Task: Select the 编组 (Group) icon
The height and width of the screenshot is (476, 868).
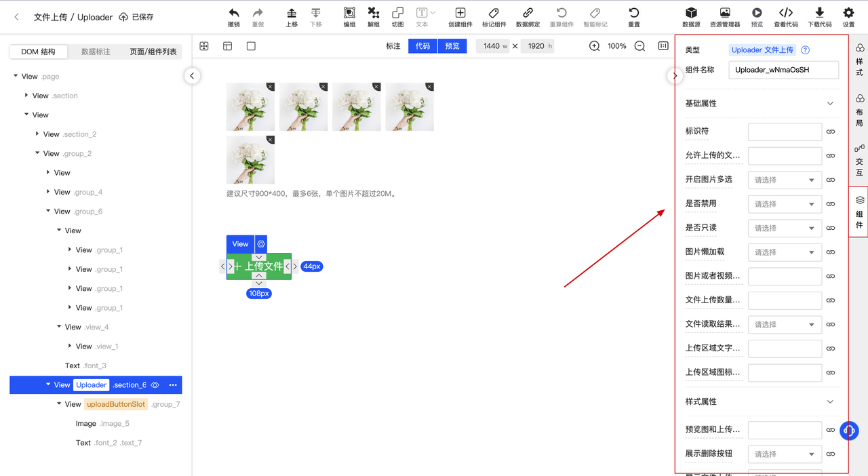Action: coord(349,14)
